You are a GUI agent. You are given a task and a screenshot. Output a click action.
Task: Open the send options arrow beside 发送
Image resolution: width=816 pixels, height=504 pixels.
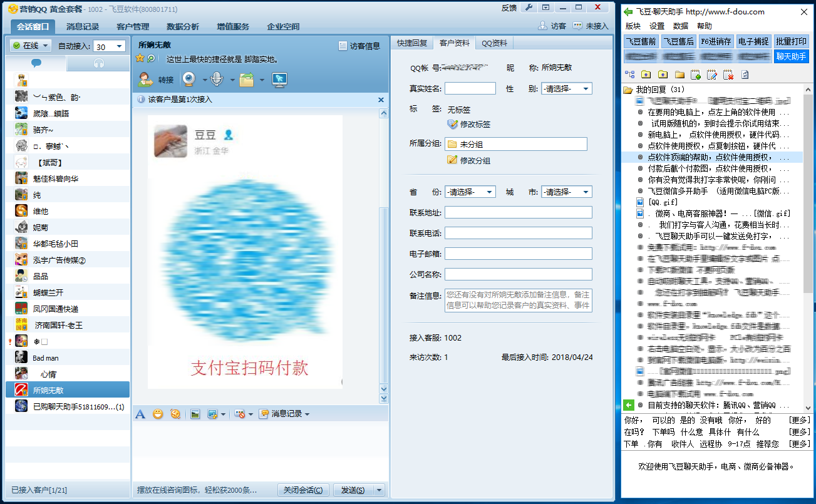pos(378,490)
